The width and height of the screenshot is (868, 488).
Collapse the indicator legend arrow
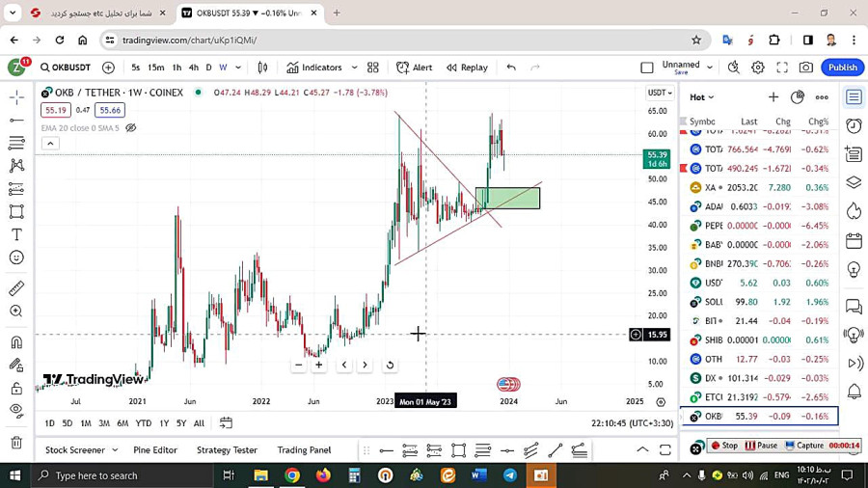[x=50, y=144]
